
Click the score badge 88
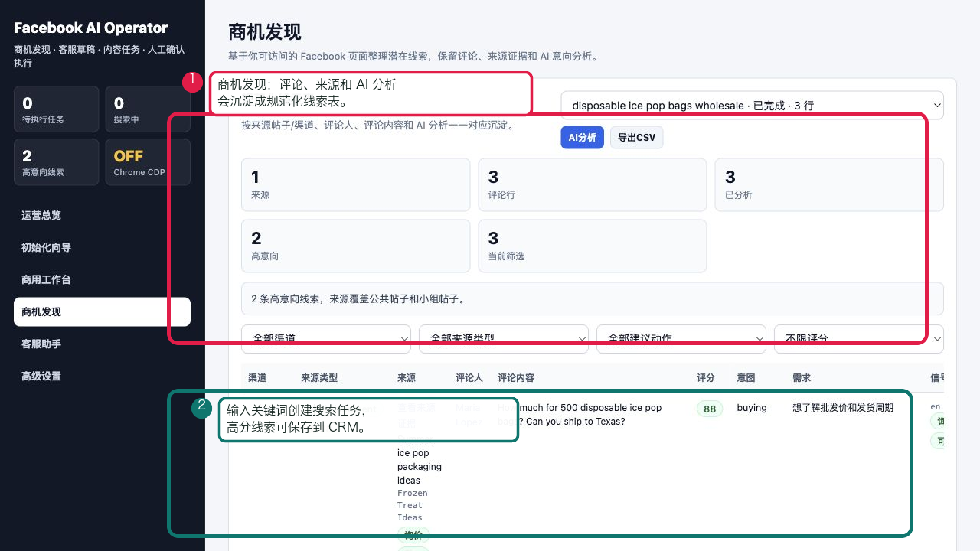710,409
